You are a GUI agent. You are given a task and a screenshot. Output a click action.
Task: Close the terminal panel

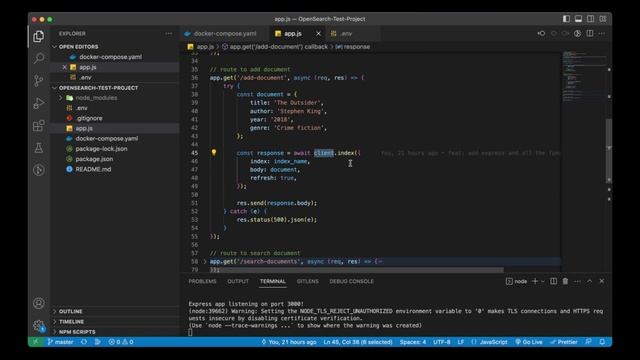[x=602, y=281]
